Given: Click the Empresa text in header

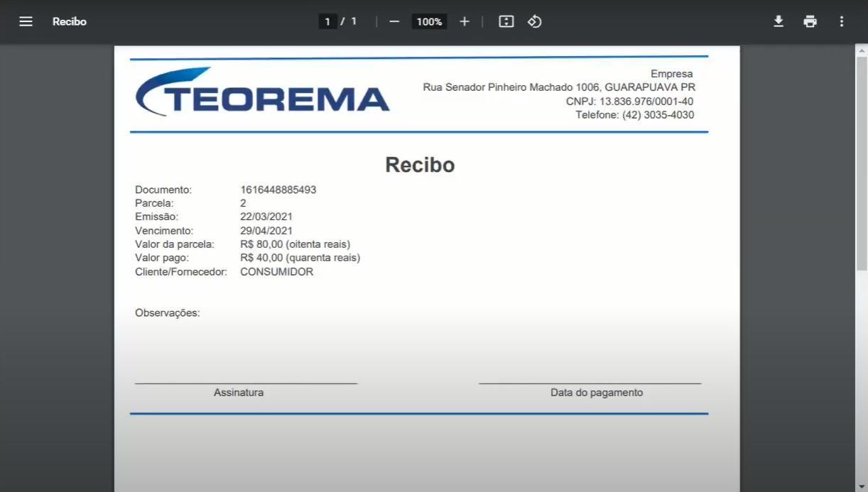Looking at the screenshot, I should point(671,74).
